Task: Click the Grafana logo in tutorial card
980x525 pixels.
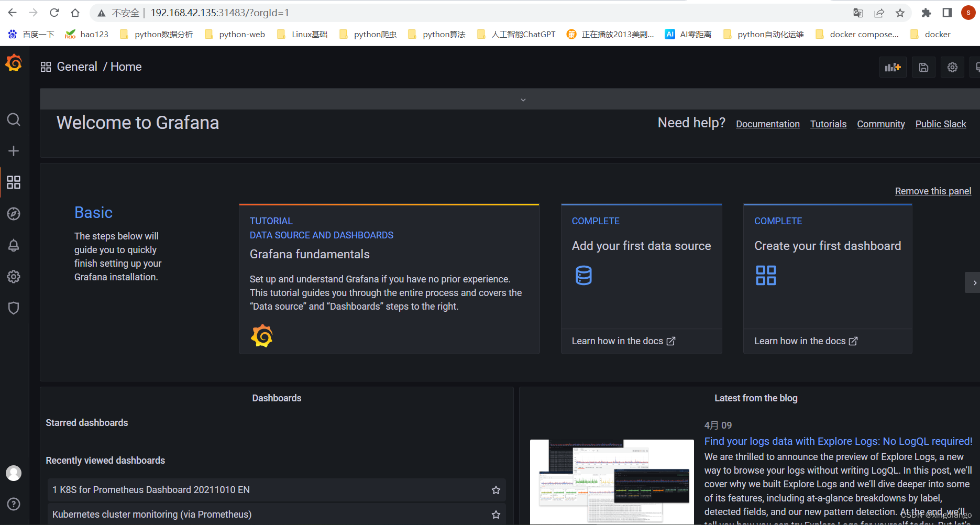Action: [x=262, y=336]
